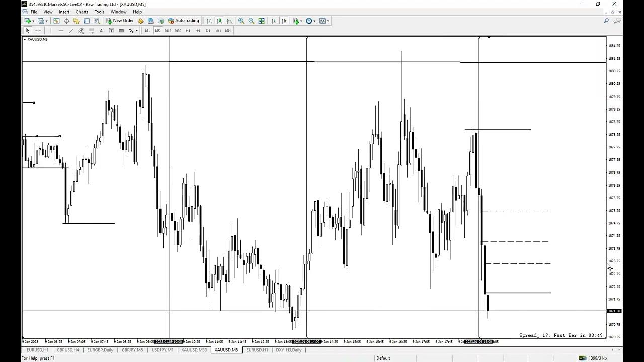
Task: Switch to the XAUUSD,M30 chart tab
Action: [194, 350]
